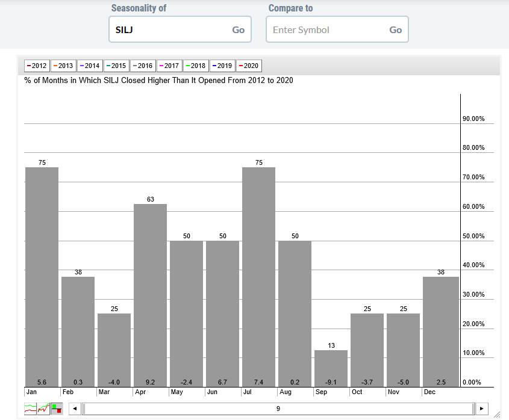Click the 10.00% axis label

point(473,353)
